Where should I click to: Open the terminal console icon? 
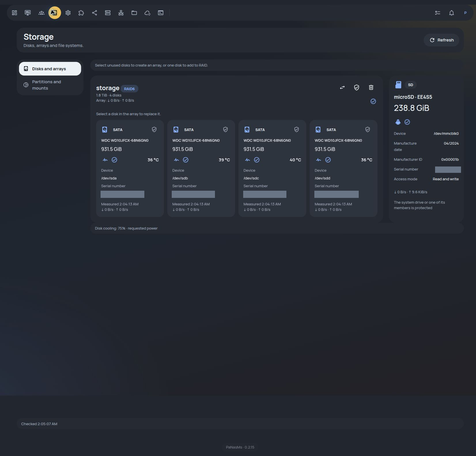click(x=161, y=13)
